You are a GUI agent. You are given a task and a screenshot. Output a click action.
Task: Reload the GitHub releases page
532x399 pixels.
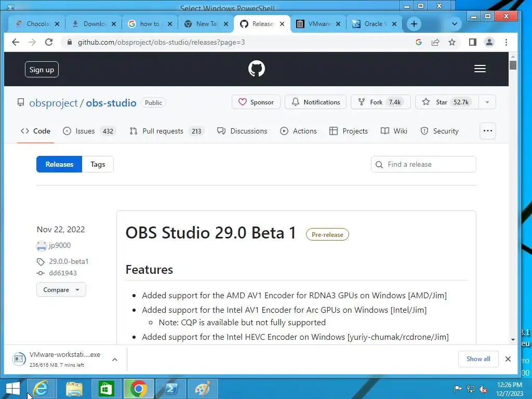(x=49, y=42)
